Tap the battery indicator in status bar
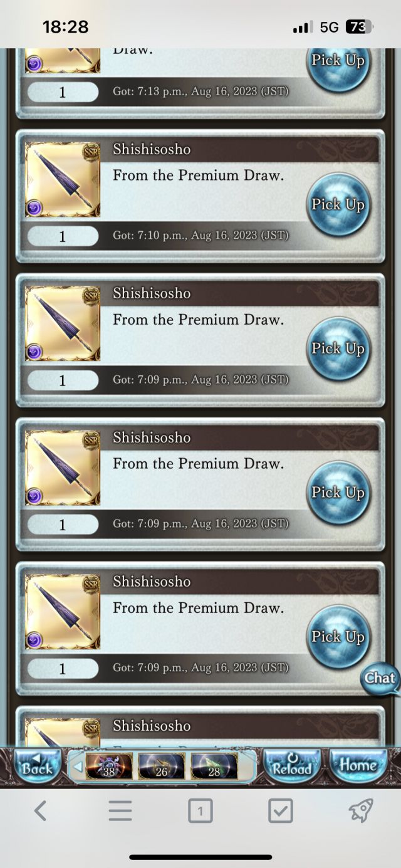401x868 pixels. coord(359,27)
